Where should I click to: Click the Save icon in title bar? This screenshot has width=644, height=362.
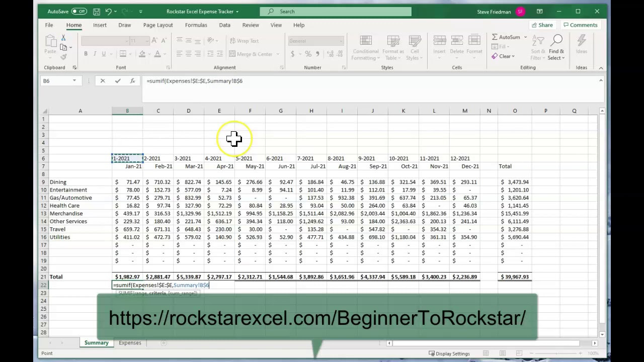pos(96,12)
